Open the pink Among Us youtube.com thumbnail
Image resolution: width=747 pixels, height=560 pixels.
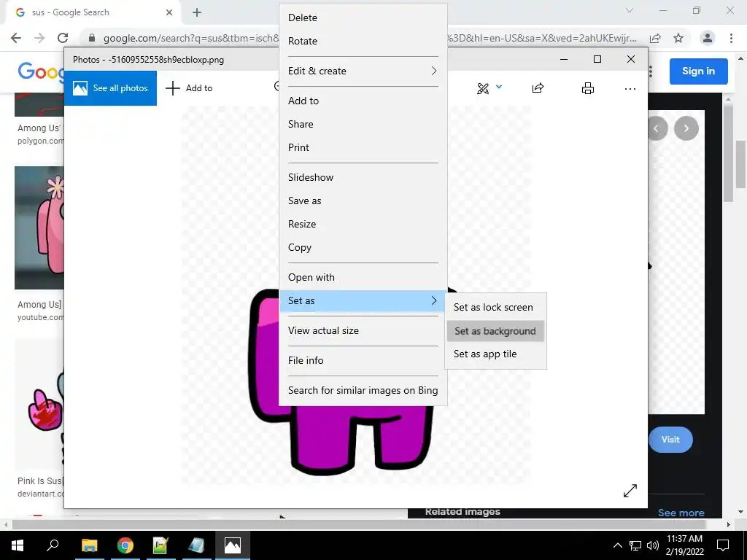pyautogui.click(x=39, y=227)
